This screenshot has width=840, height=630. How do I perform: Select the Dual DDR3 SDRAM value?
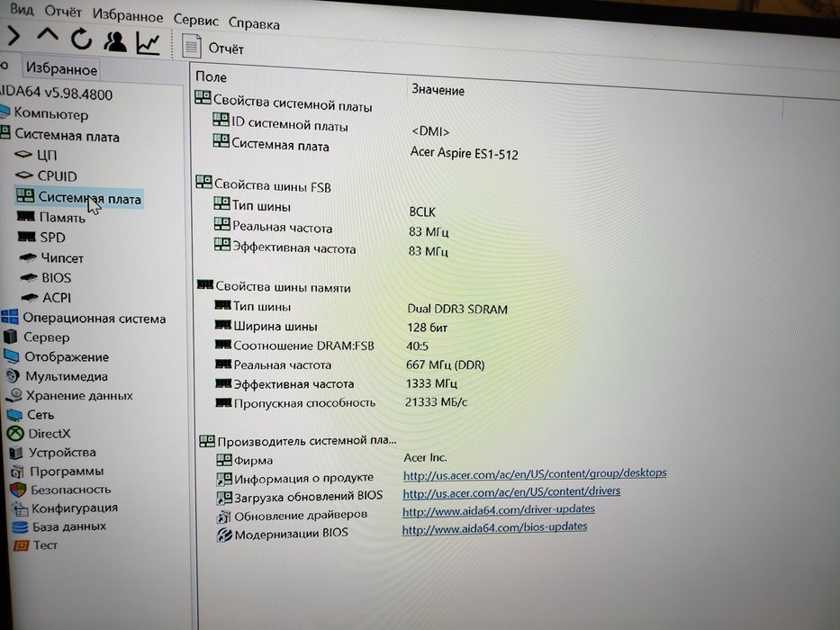coord(457,309)
